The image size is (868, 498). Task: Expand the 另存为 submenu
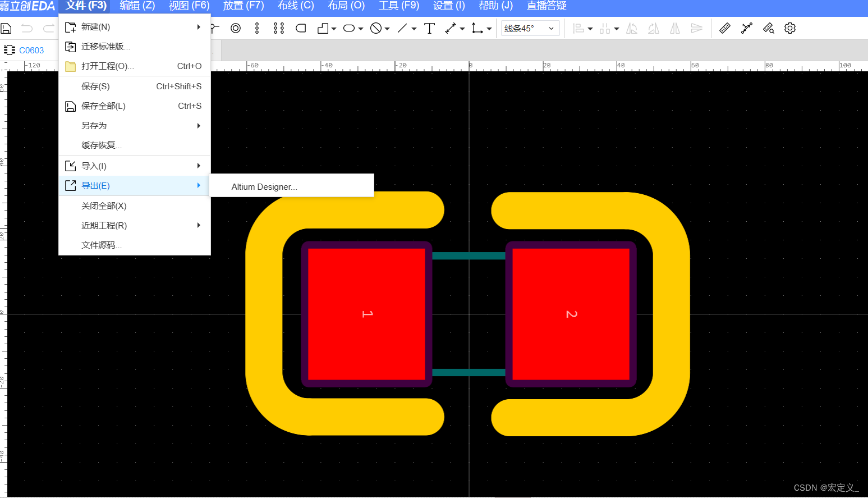coord(135,126)
